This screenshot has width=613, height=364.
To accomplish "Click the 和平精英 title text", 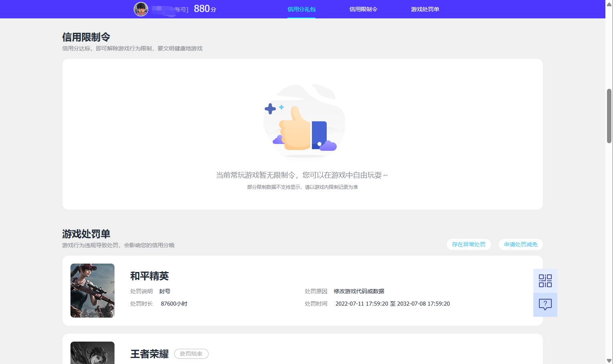I will (149, 276).
